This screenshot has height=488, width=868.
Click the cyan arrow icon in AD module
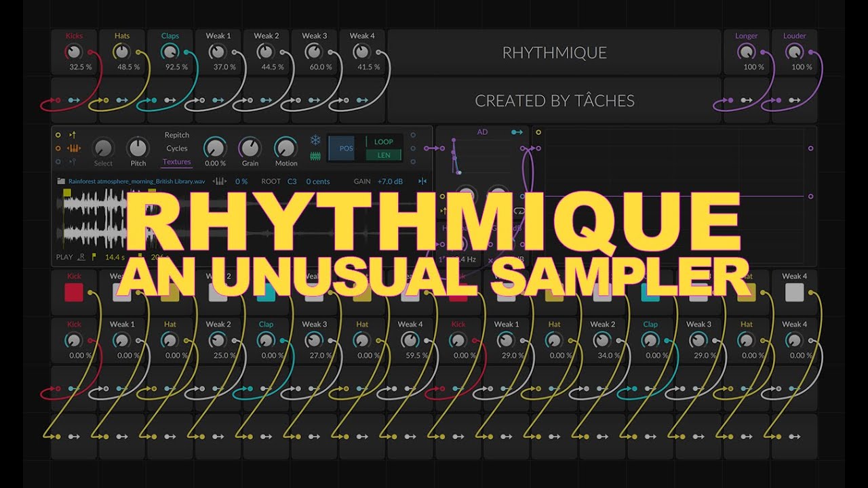pyautogui.click(x=517, y=132)
